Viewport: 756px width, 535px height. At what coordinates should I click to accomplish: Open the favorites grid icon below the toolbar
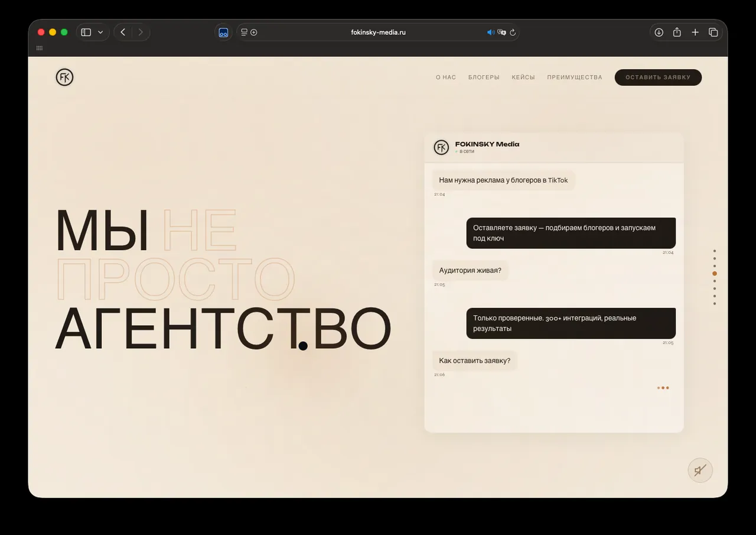pos(40,48)
